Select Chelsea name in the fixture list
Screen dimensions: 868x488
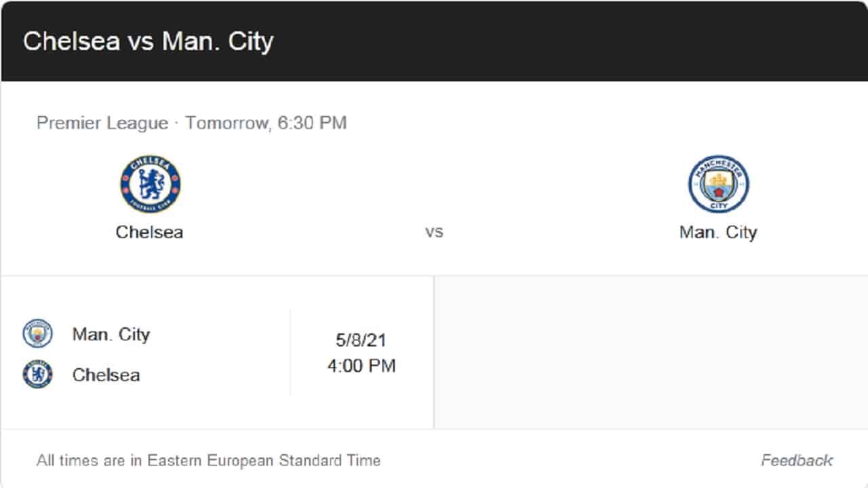[x=106, y=375]
